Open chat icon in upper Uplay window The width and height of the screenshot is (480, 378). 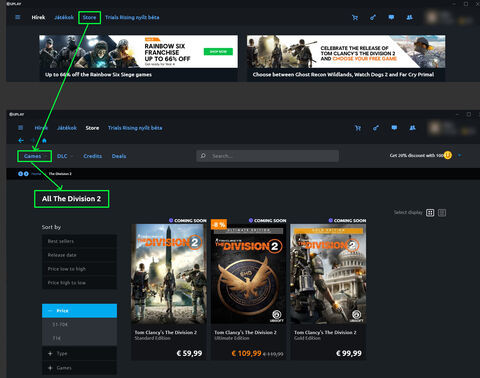click(x=391, y=17)
